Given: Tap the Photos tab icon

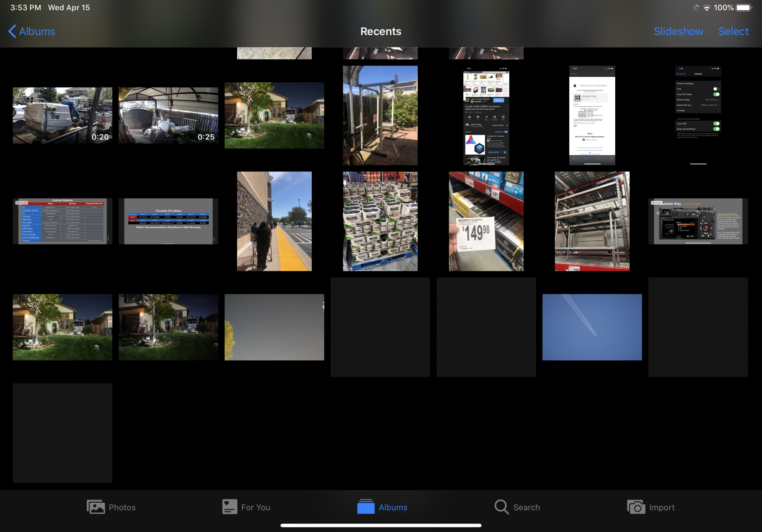Looking at the screenshot, I should tap(96, 507).
